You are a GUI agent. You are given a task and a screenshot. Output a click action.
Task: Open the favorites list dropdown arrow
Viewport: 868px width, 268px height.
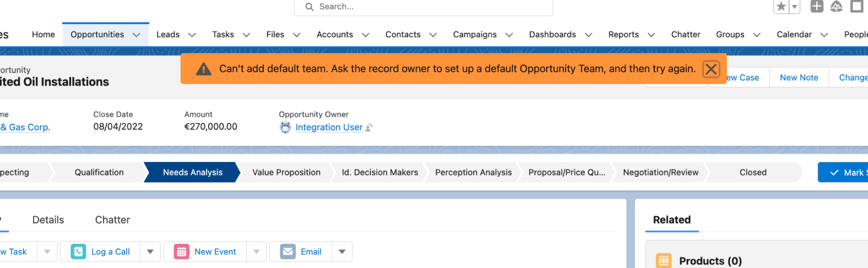tap(795, 7)
